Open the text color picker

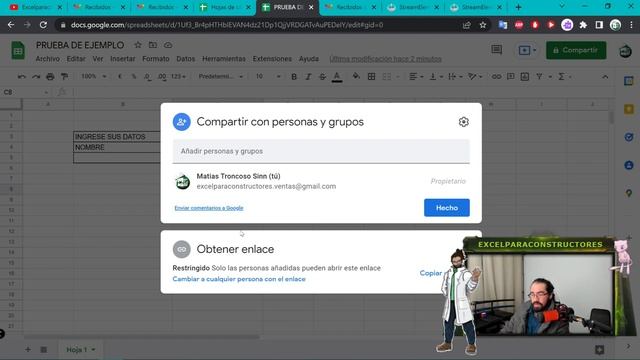coord(337,76)
